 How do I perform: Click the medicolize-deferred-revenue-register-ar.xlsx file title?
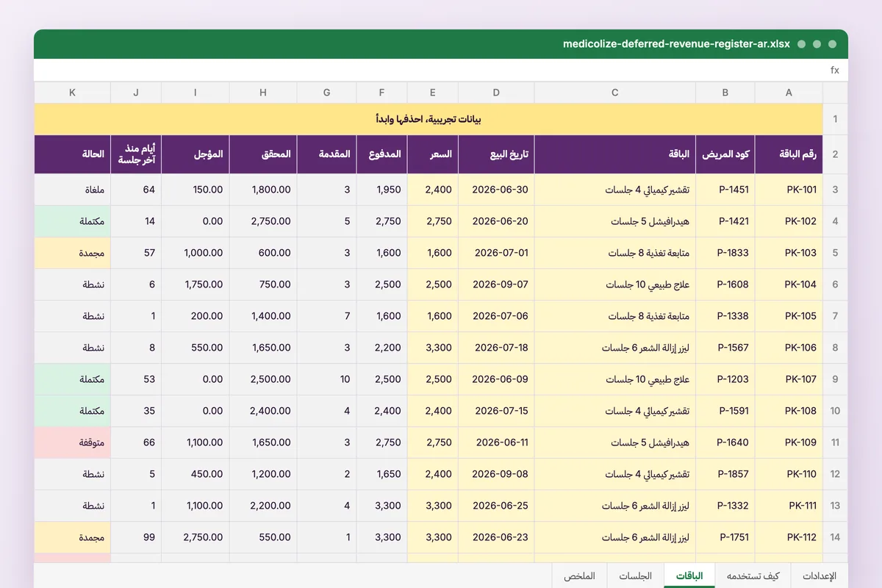676,44
